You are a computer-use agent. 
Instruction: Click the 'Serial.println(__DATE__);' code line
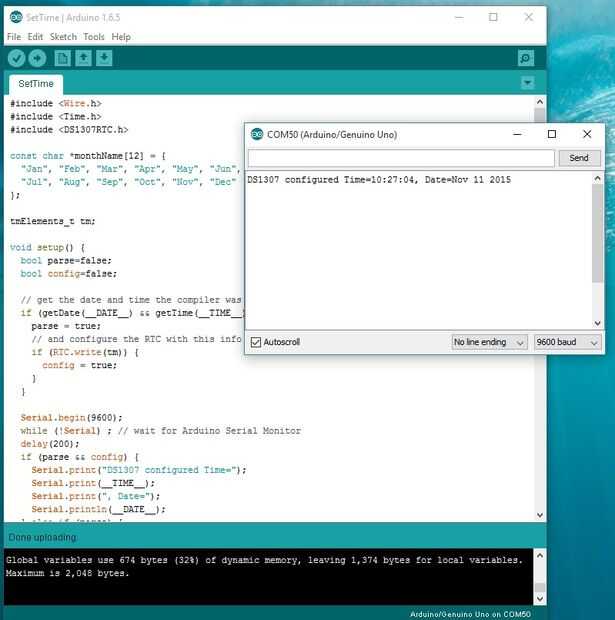coord(98,509)
